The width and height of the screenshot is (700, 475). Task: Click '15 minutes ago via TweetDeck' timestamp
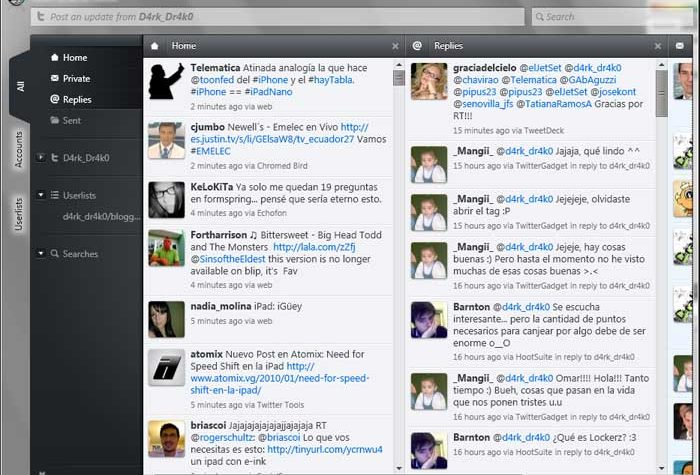point(508,130)
